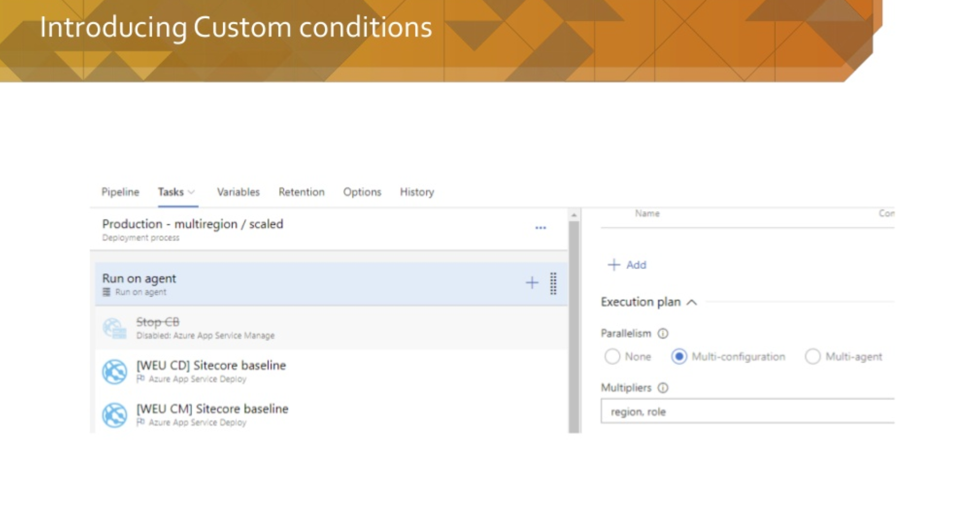980x512 pixels.
Task: Open the History tab
Action: pyautogui.click(x=416, y=192)
